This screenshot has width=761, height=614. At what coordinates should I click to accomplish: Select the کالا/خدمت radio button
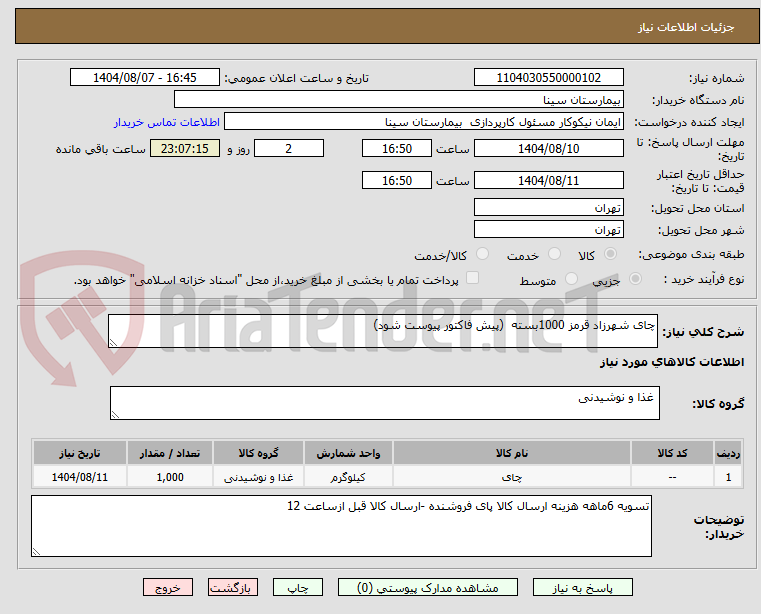pyautogui.click(x=482, y=254)
